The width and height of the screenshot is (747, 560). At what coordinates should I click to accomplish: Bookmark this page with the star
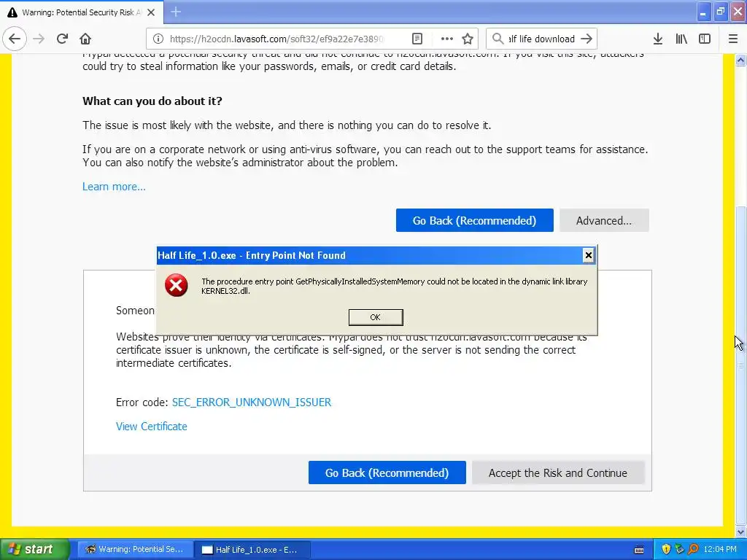[468, 39]
